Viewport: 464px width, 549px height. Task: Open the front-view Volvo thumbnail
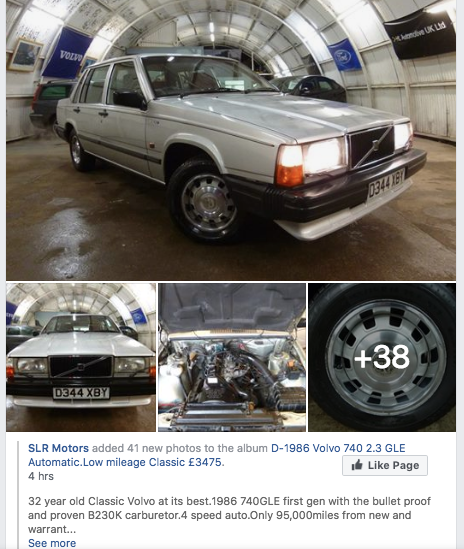[81, 357]
